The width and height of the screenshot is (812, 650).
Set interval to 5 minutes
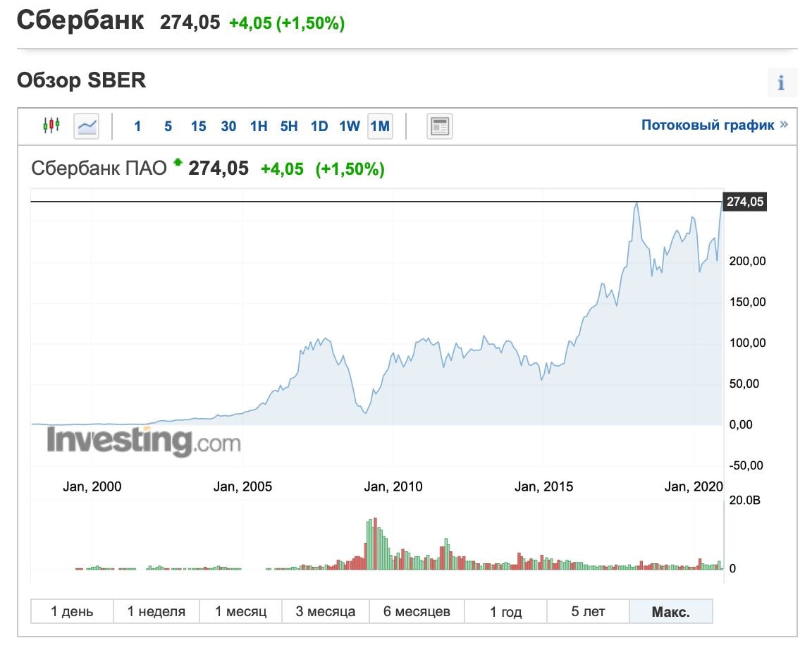pyautogui.click(x=168, y=126)
